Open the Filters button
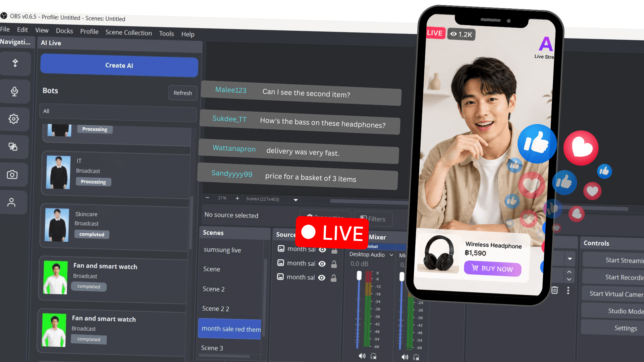This screenshot has width=644, height=362. point(373,219)
